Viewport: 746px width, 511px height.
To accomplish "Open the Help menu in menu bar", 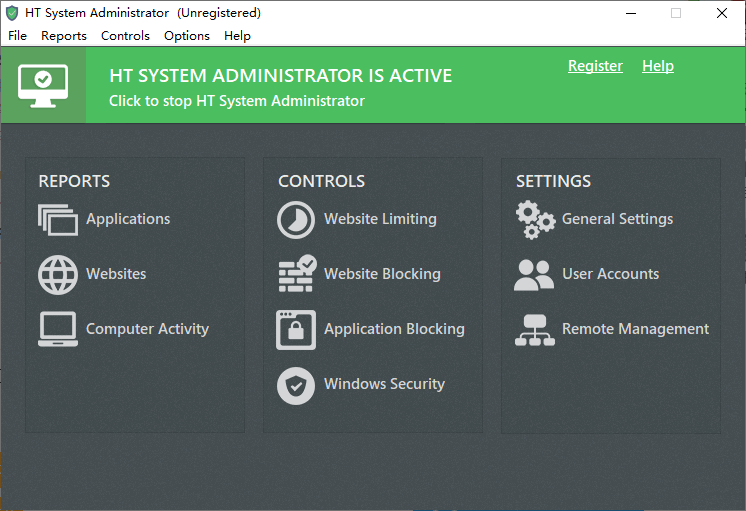I will (x=237, y=36).
